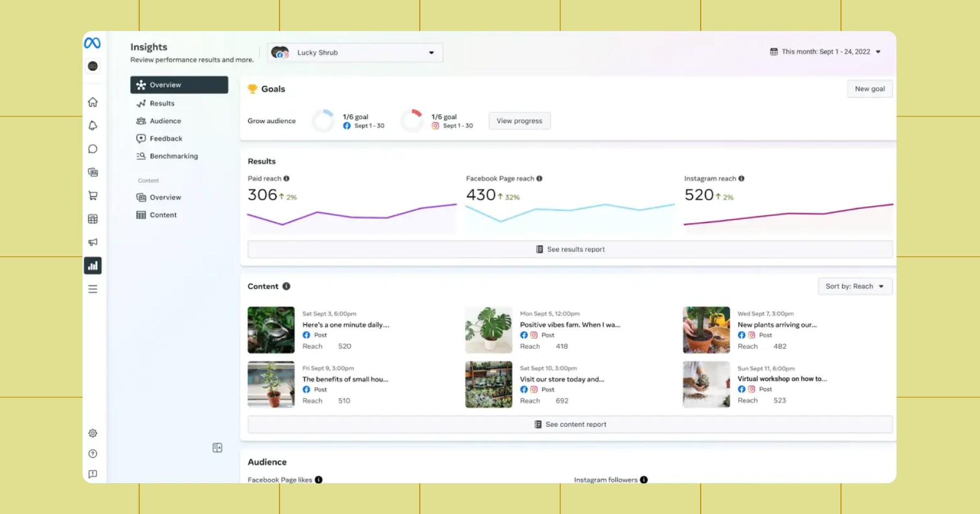
Task: Select the Insights bar chart icon
Action: 93,265
